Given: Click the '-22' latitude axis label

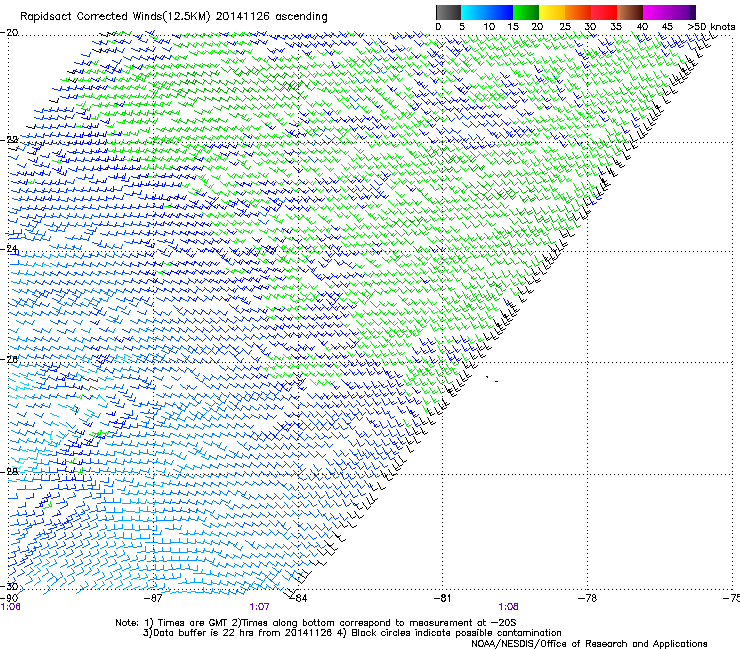Looking at the screenshot, I should click(9, 140).
